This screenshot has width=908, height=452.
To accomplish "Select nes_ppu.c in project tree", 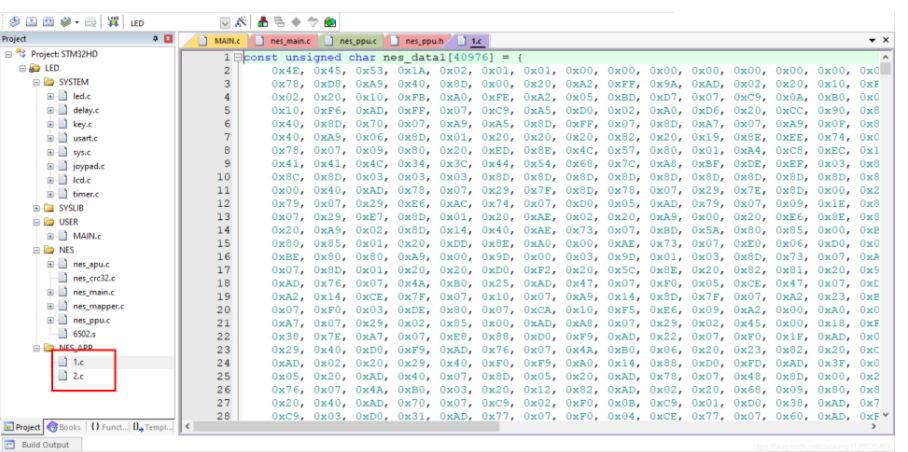I will tap(91, 320).
